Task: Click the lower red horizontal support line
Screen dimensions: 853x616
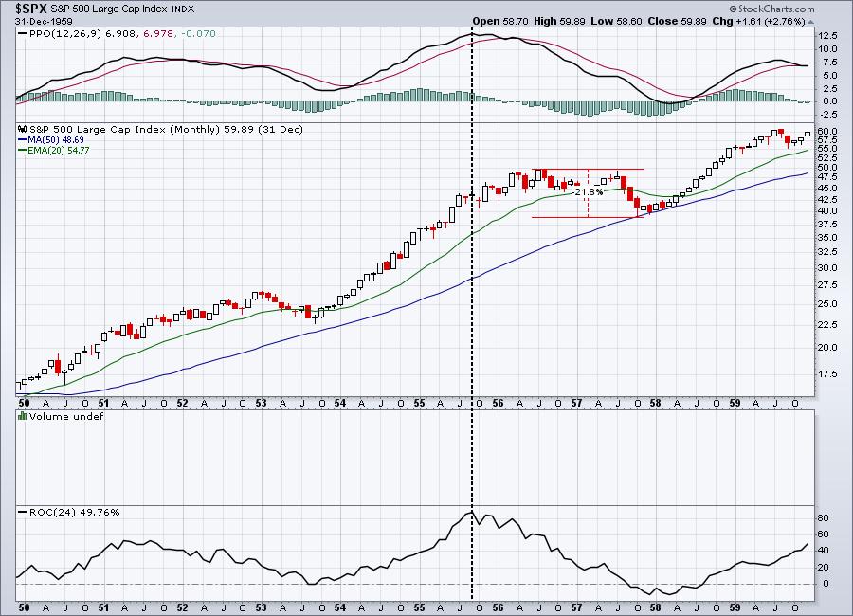Action: tap(588, 217)
